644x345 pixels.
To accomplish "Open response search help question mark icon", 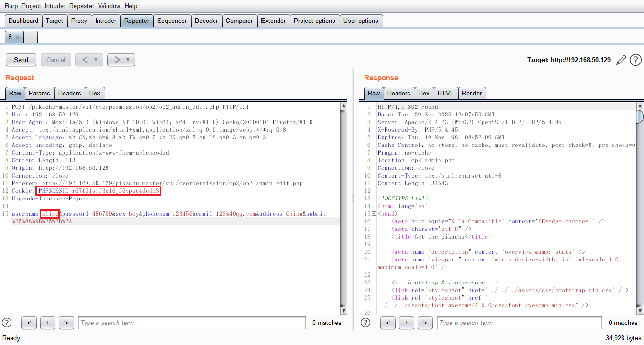I will pos(365,323).
